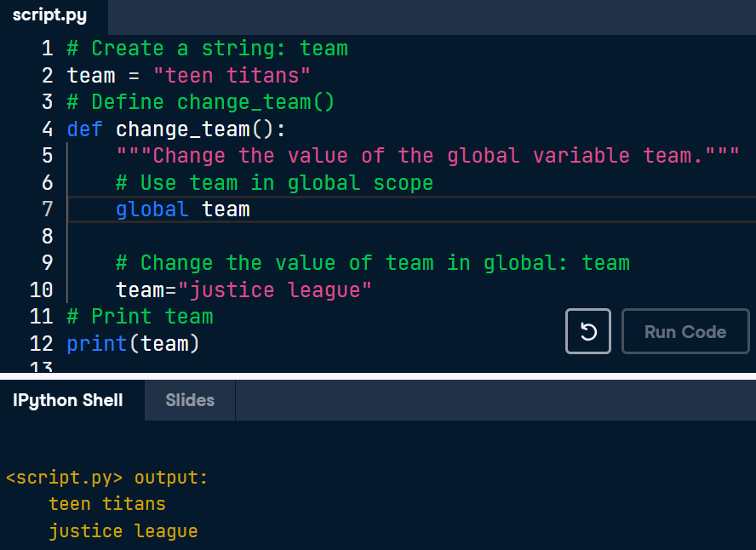
Task: Click comment '# Define change_team()'
Action: click(201, 102)
